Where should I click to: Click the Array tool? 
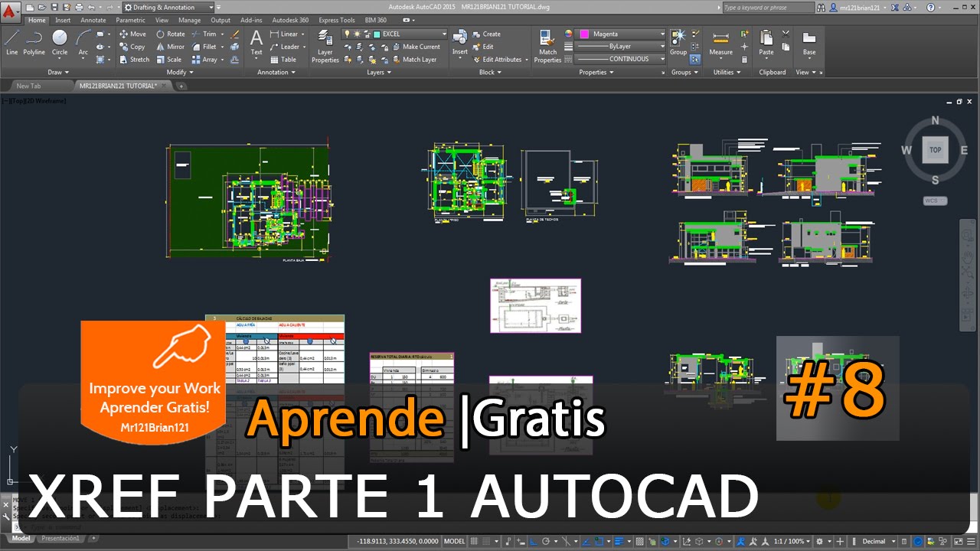[x=204, y=60]
